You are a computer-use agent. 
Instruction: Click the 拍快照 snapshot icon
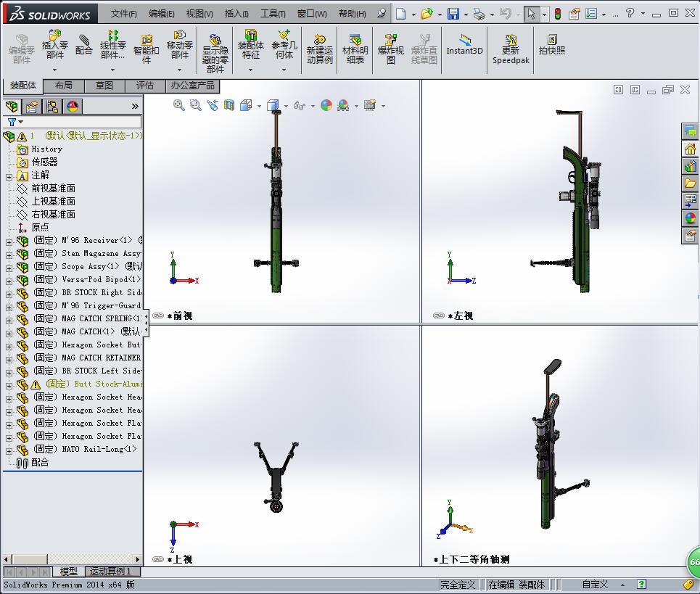[x=551, y=45]
